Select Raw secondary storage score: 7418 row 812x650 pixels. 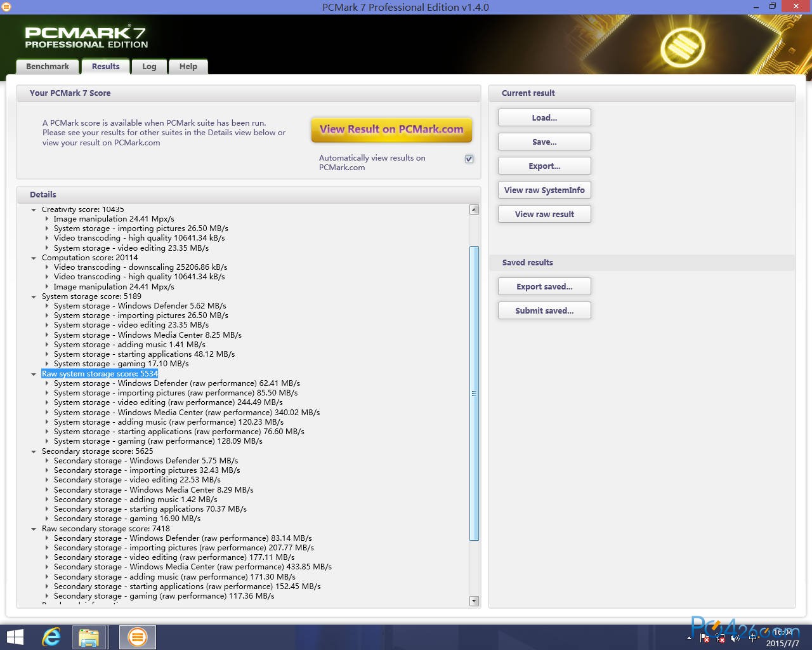(105, 529)
